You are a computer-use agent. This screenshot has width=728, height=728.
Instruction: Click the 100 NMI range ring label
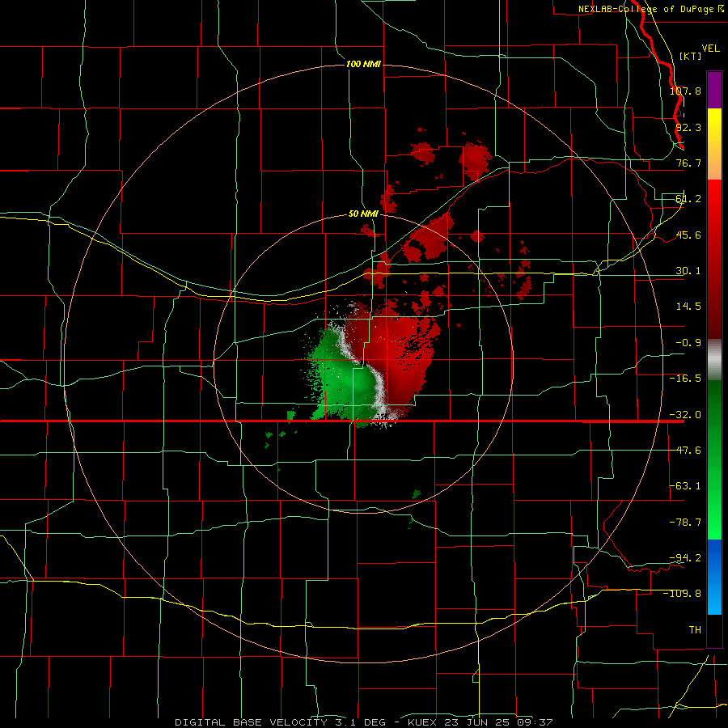tap(363, 64)
